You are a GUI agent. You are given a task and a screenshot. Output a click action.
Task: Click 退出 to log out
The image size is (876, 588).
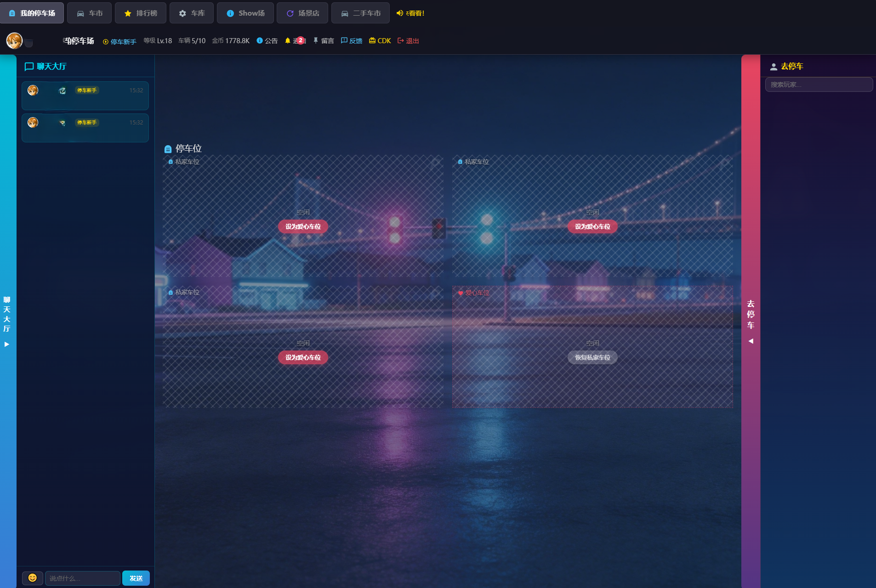[x=408, y=41]
